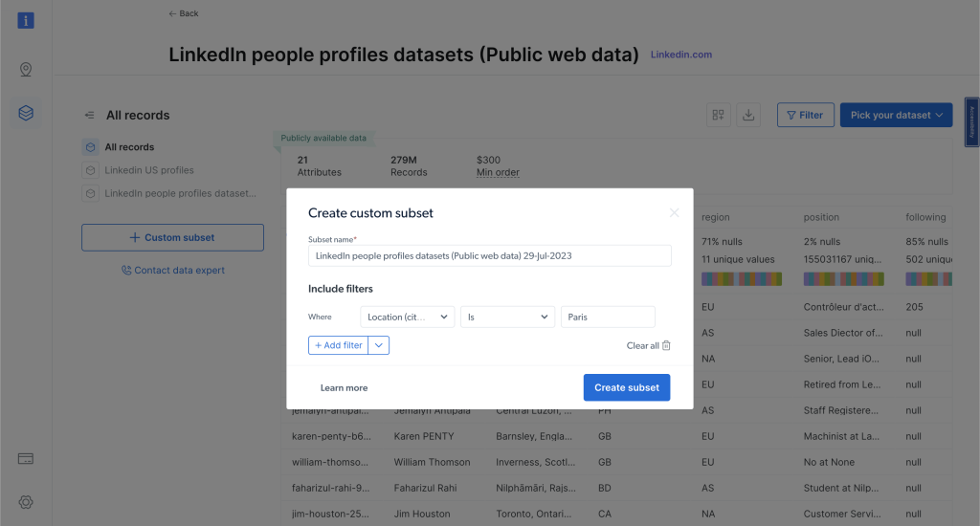Click the Subset name input field
The image size is (980, 526).
[x=489, y=256]
